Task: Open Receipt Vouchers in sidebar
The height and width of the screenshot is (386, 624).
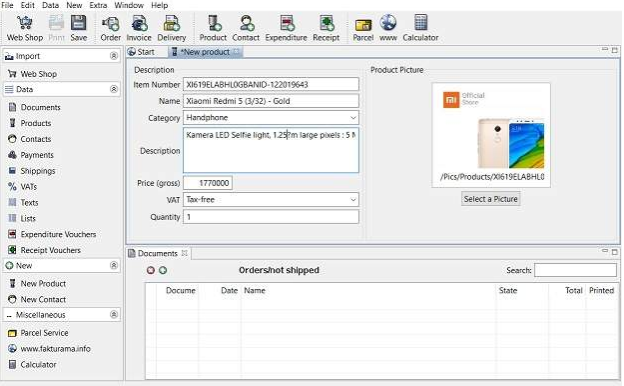Action: point(45,250)
